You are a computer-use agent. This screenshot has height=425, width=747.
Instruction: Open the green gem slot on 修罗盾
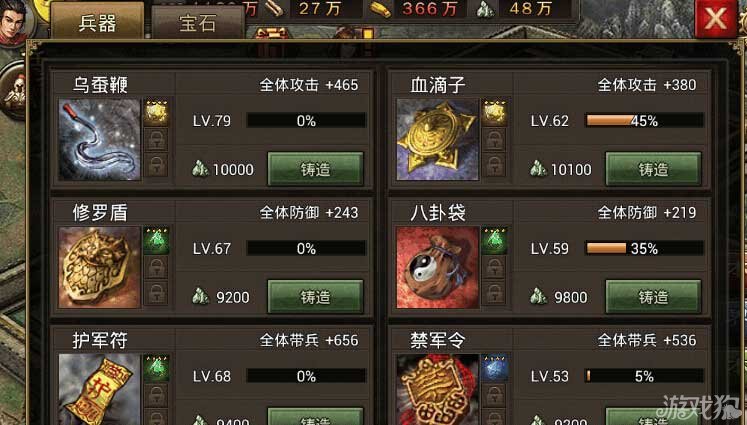pos(156,241)
